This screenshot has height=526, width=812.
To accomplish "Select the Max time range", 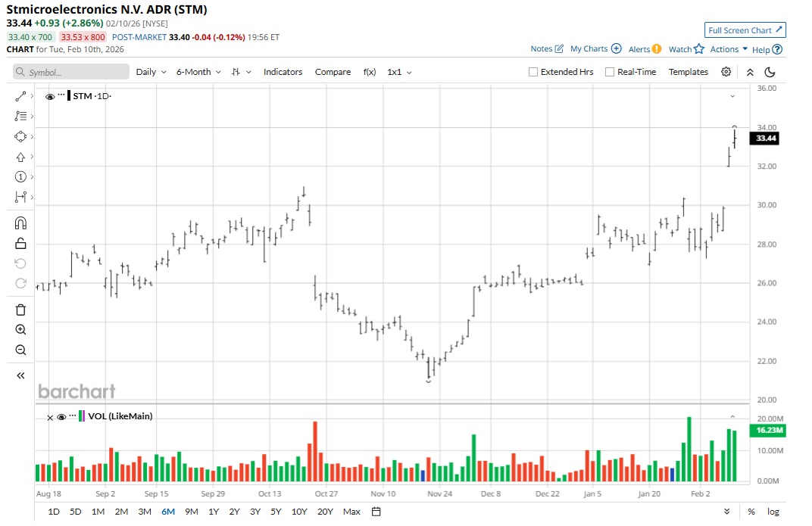I will coord(351,512).
